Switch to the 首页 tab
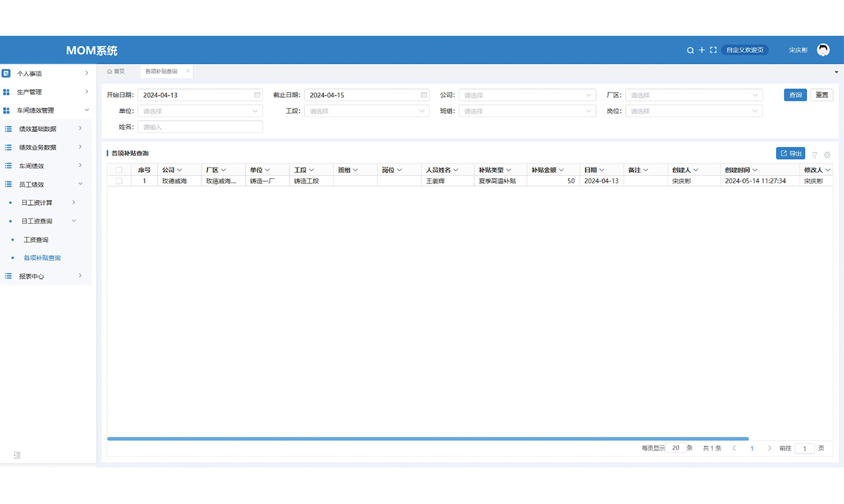The width and height of the screenshot is (844, 504). click(116, 71)
